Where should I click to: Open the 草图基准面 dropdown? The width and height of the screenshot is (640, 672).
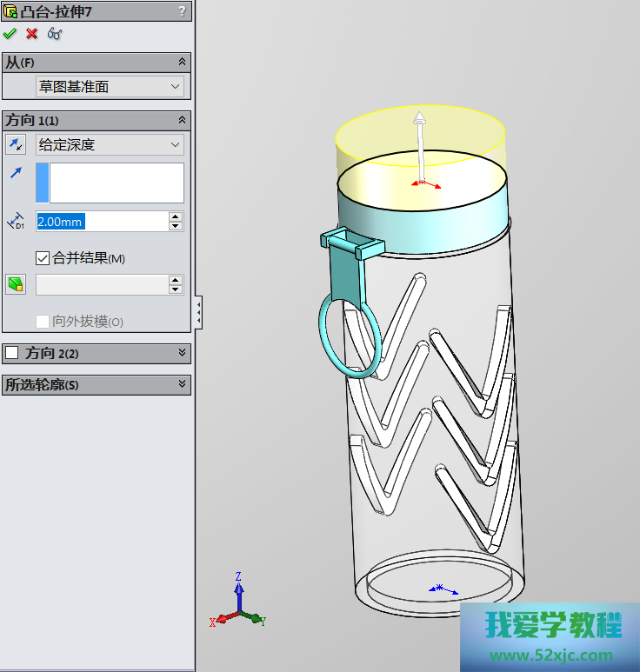pos(110,87)
